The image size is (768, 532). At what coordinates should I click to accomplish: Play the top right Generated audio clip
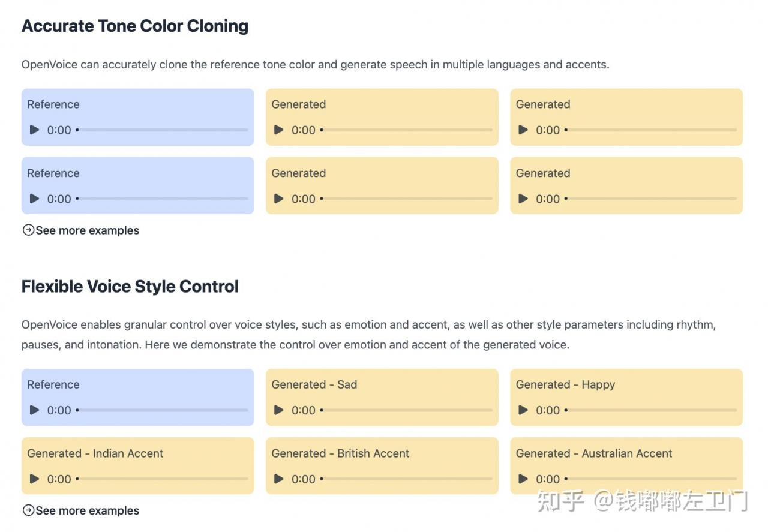523,130
